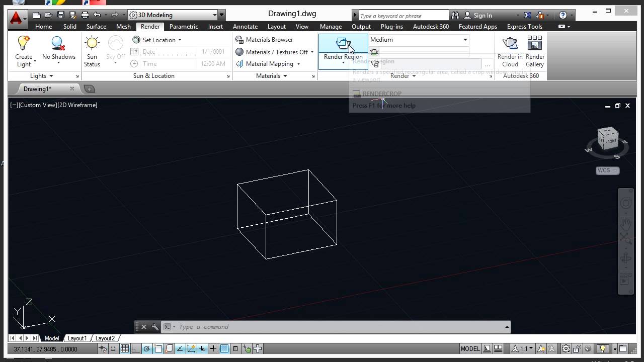Click the No Shadows icon
The width and height of the screenshot is (644, 362).
[59, 43]
